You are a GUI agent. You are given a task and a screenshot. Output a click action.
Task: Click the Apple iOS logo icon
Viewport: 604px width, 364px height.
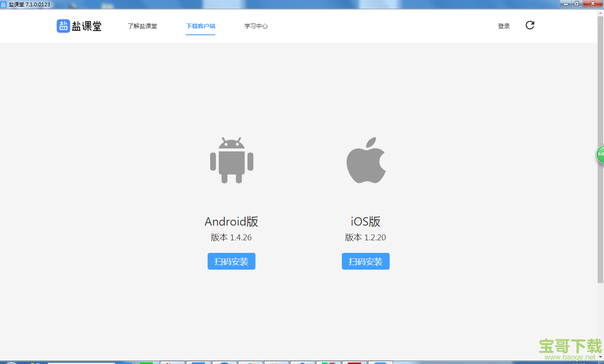click(366, 160)
